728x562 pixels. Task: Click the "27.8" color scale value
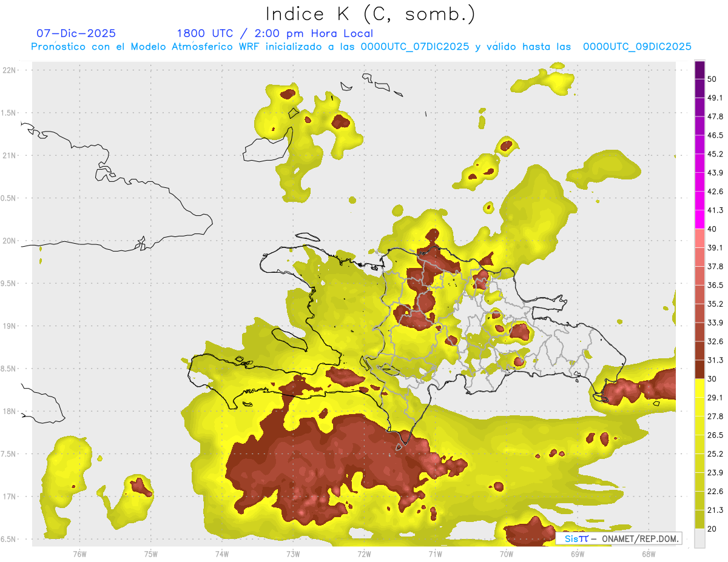(715, 416)
